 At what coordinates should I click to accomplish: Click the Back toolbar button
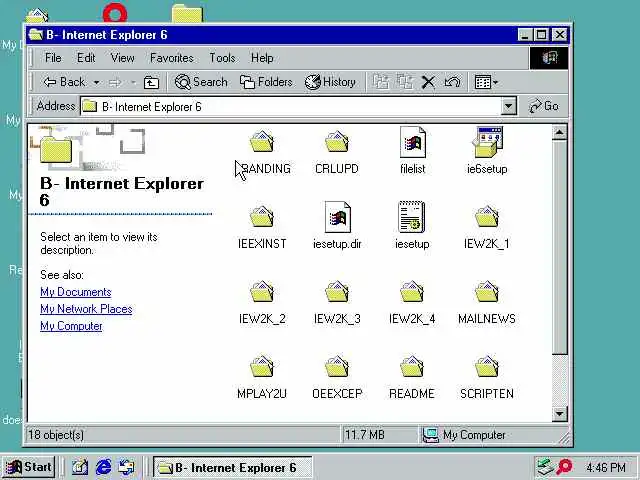pyautogui.click(x=64, y=82)
